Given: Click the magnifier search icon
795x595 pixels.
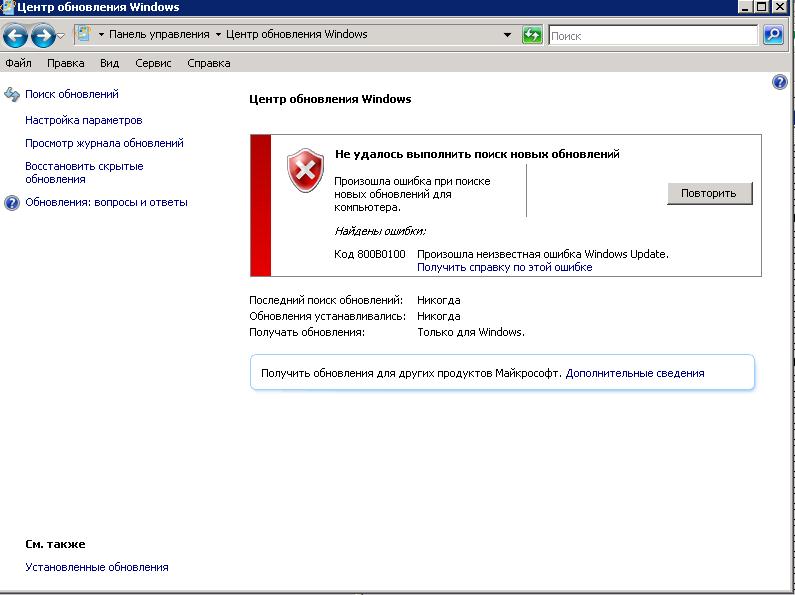Looking at the screenshot, I should click(x=773, y=35).
